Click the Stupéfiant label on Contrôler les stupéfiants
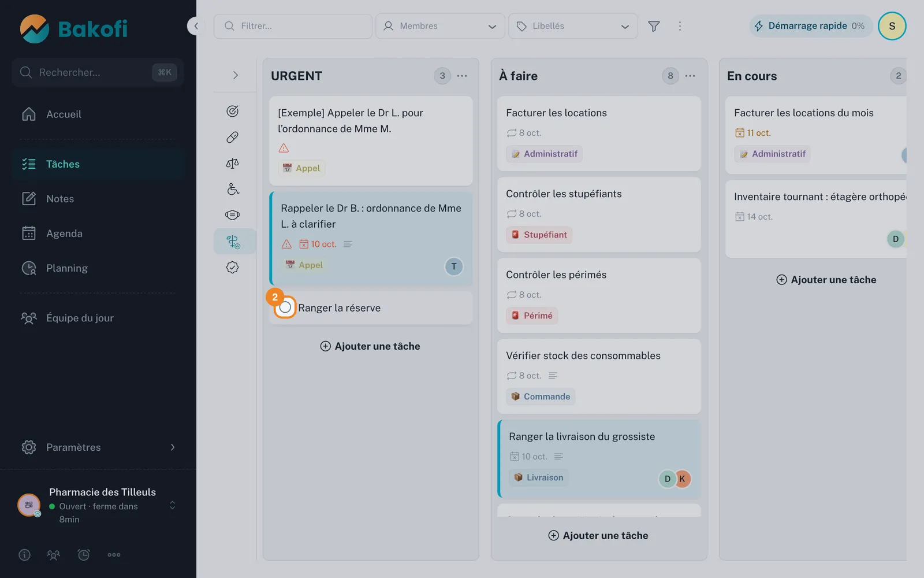Screen dimensions: 924x578 (539, 235)
